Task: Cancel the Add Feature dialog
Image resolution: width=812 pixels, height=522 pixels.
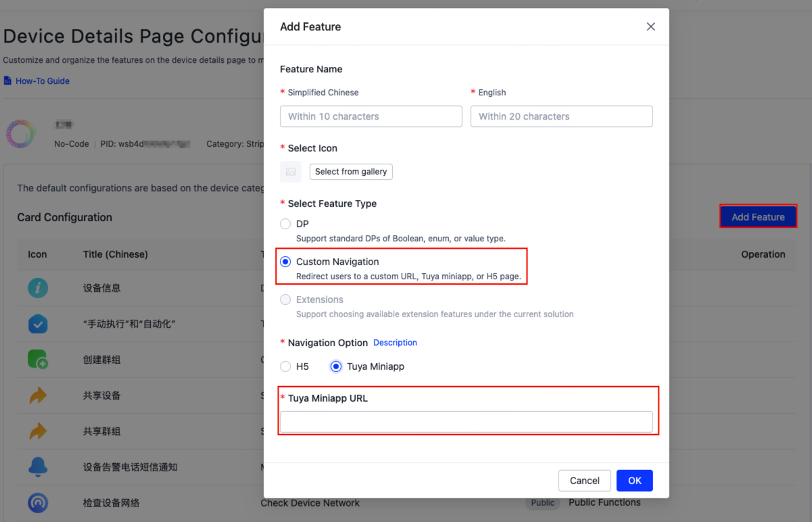Action: tap(584, 481)
